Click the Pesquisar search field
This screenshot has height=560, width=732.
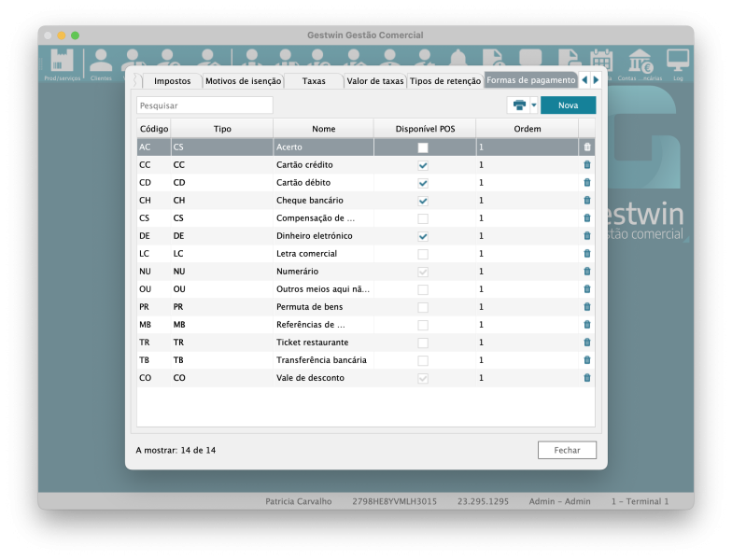[x=204, y=105]
